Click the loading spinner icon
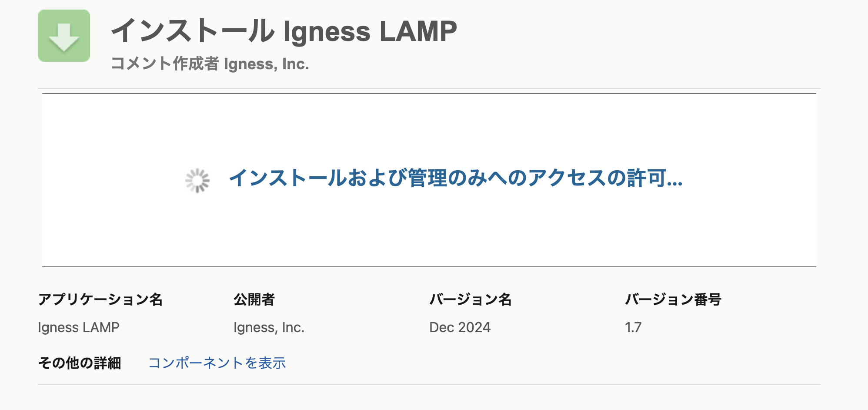This screenshot has height=410, width=868. coord(197,180)
